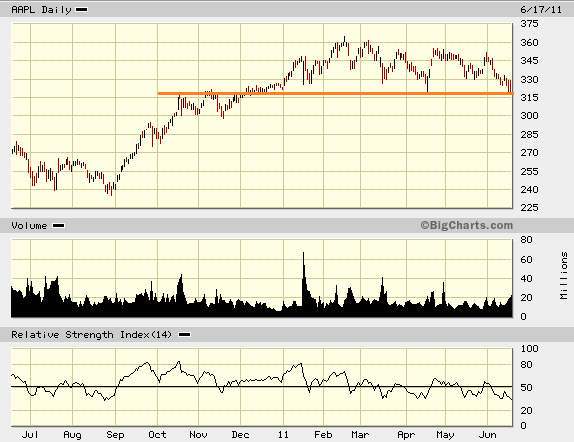Viewport: 574px width, 442px height.
Task: Click the AAPL Daily legend line marker
Action: [x=82, y=10]
